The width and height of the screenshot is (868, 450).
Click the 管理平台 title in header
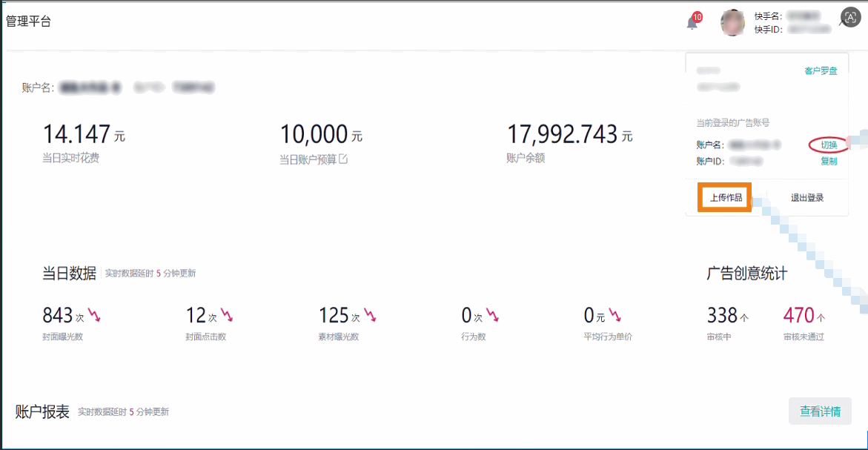tap(28, 21)
